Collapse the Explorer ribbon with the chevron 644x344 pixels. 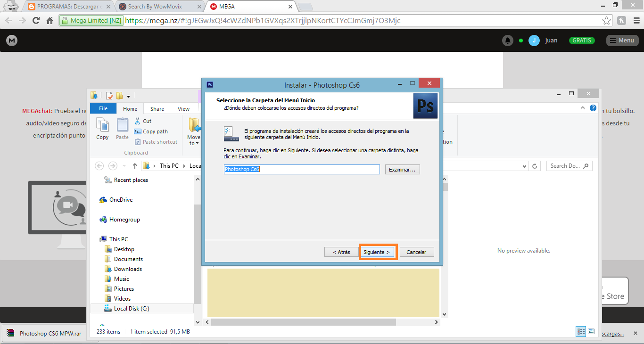point(583,108)
